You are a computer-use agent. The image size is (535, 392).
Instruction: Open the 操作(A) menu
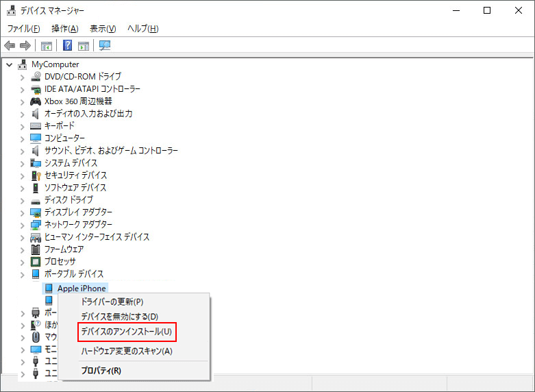coord(65,28)
